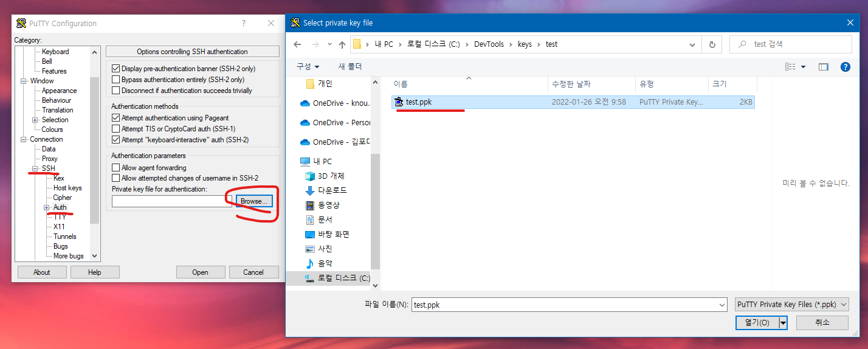Select the 다운로드 folder icon

point(309,191)
